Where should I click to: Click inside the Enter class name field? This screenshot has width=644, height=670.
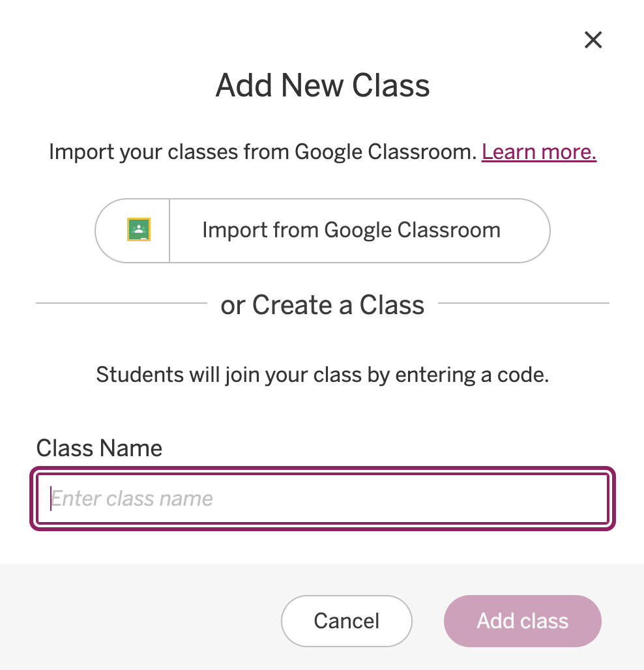click(x=322, y=498)
